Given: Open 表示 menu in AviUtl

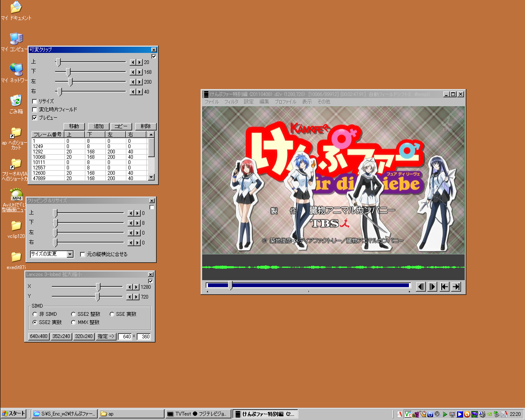Looking at the screenshot, I should [x=307, y=102].
